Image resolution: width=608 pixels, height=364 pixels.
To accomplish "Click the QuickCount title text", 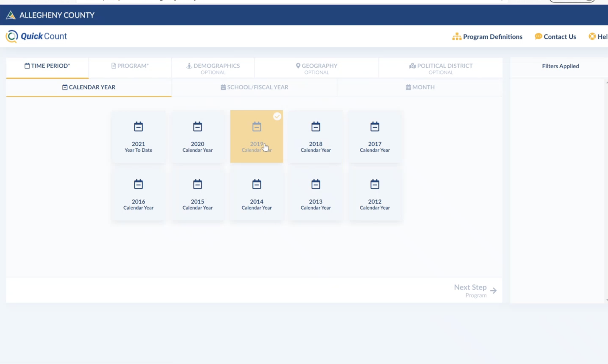I will 44,36.
